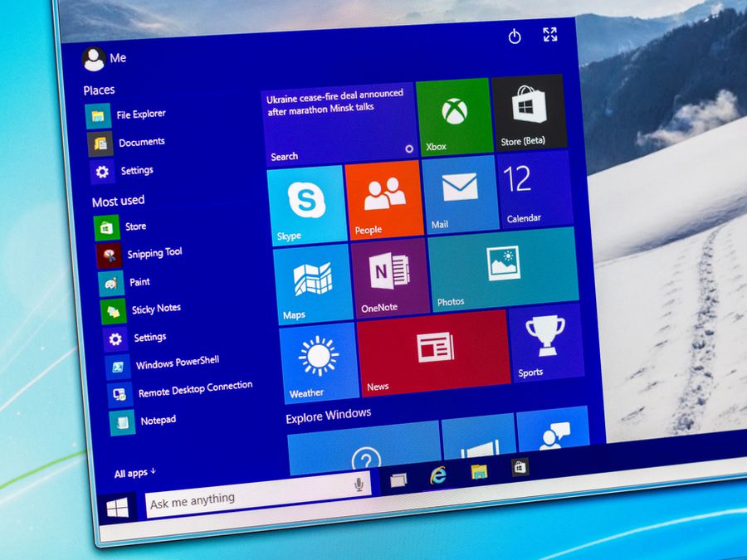This screenshot has height=560, width=747.
Task: Open the Maps tile
Action: coord(312,283)
